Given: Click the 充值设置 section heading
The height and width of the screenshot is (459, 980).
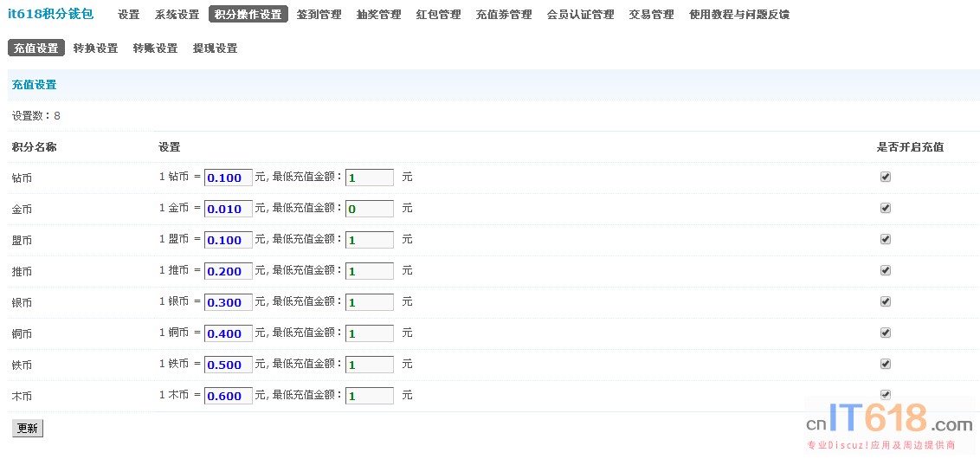Looking at the screenshot, I should point(35,85).
